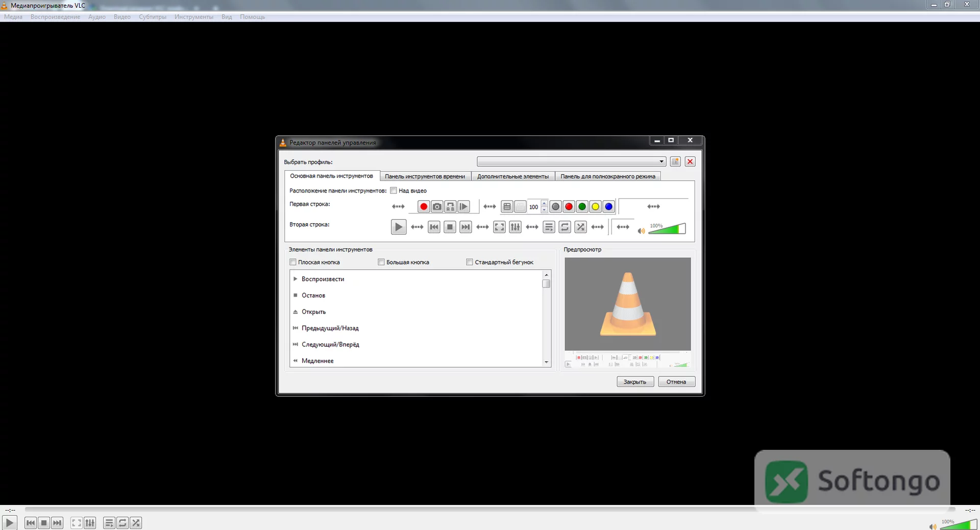Click the loop/repeat icon in editor second row
The image size is (980, 530).
565,227
